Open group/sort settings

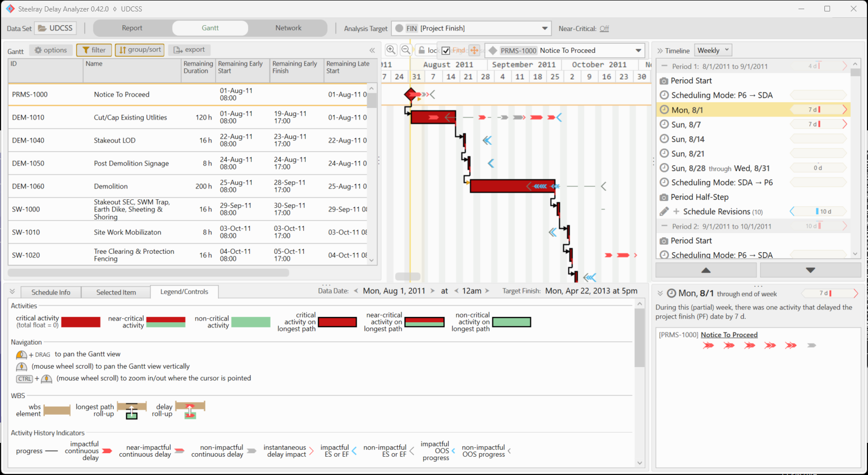click(x=140, y=50)
